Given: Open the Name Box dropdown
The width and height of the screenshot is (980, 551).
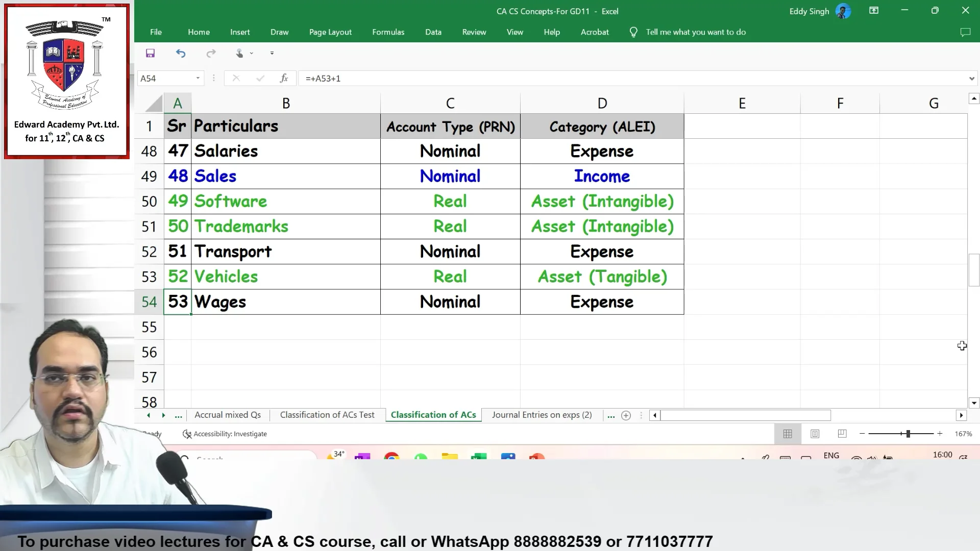Looking at the screenshot, I should click(199, 78).
